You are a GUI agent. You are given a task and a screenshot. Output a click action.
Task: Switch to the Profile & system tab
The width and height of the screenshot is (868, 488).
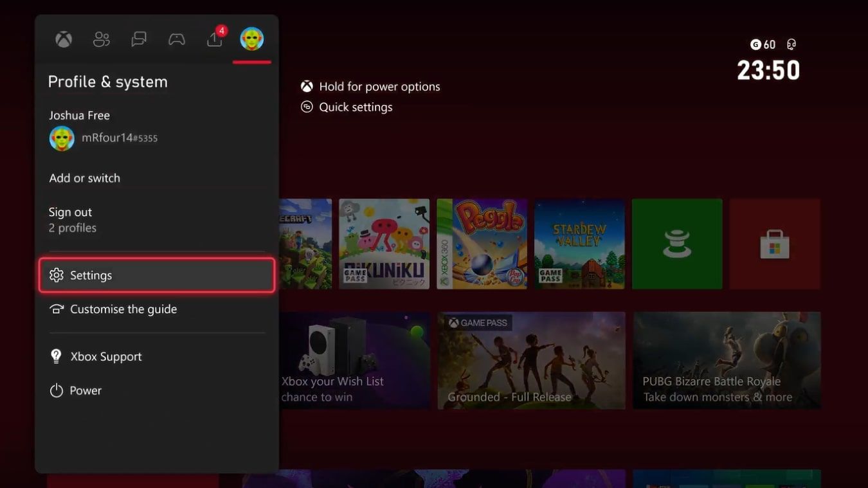(x=251, y=39)
